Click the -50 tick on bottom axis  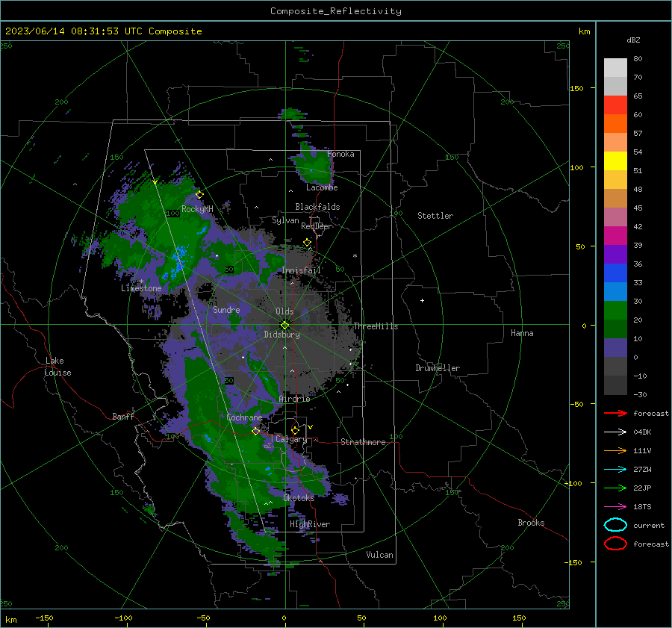pyautogui.click(x=203, y=618)
